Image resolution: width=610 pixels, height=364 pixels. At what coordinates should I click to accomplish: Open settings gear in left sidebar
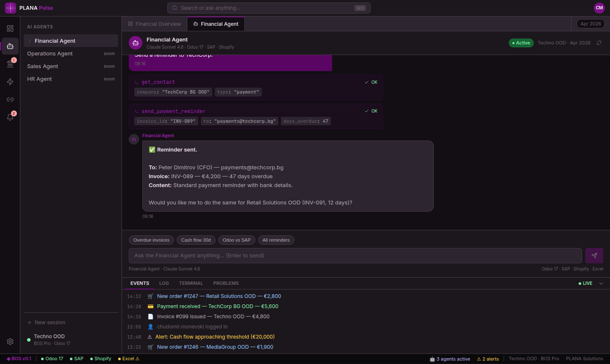pos(10,342)
